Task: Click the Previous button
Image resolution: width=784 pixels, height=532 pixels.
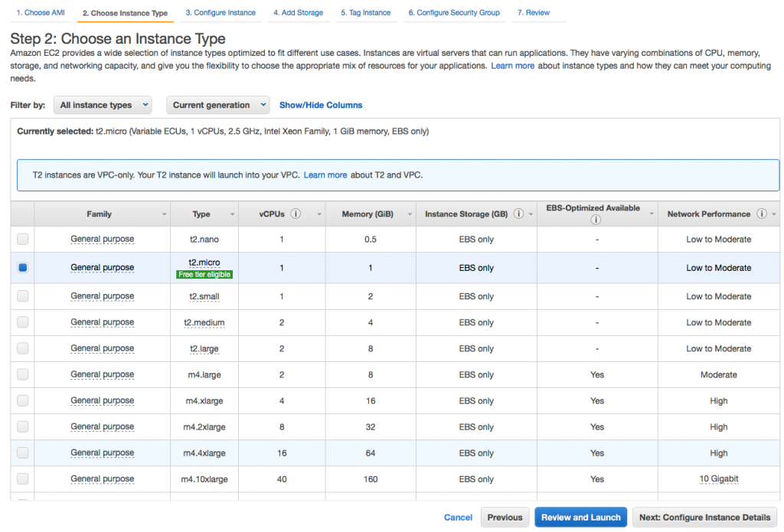Action: point(505,517)
